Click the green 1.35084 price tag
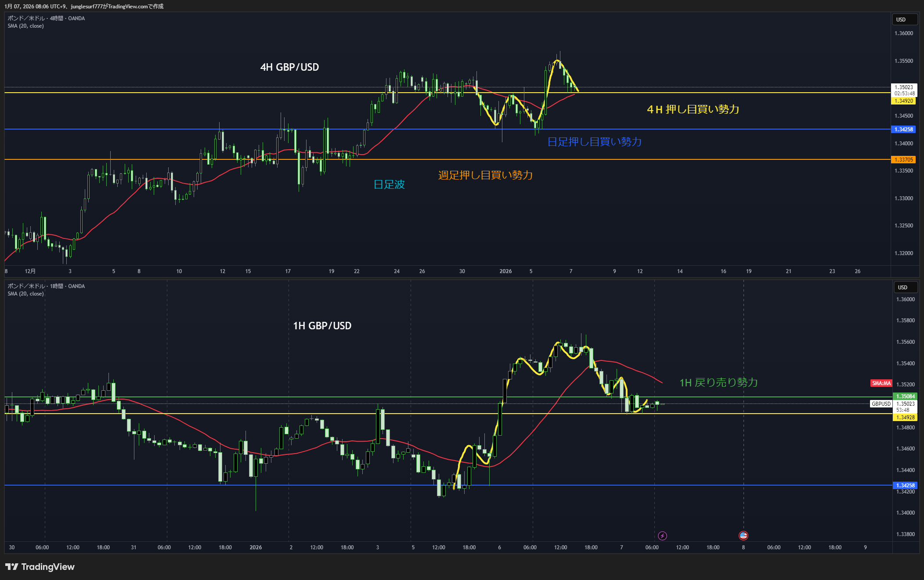The width and height of the screenshot is (924, 580). 905,396
